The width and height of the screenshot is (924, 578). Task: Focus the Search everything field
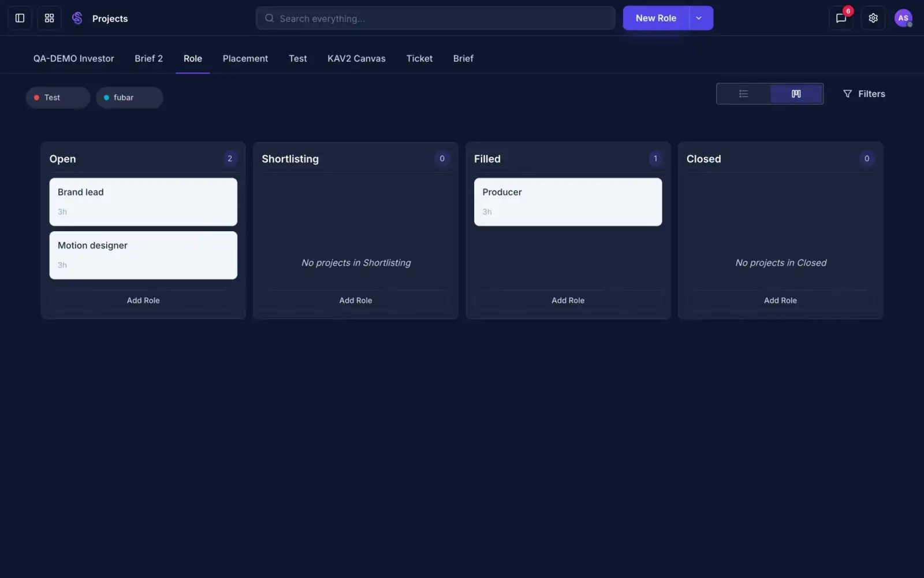coord(435,18)
